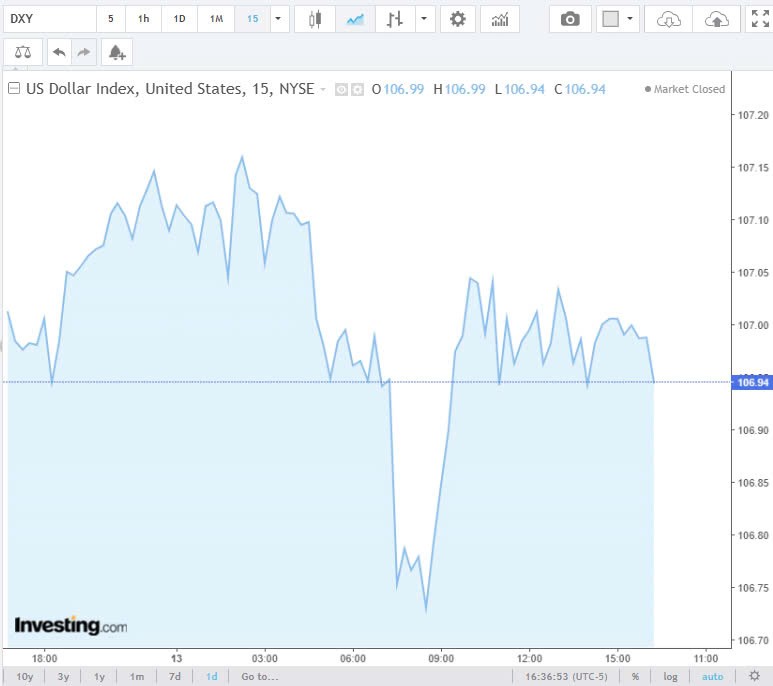This screenshot has width=773, height=686.
Task: Choose the bar chart style icon
Action: (x=395, y=19)
